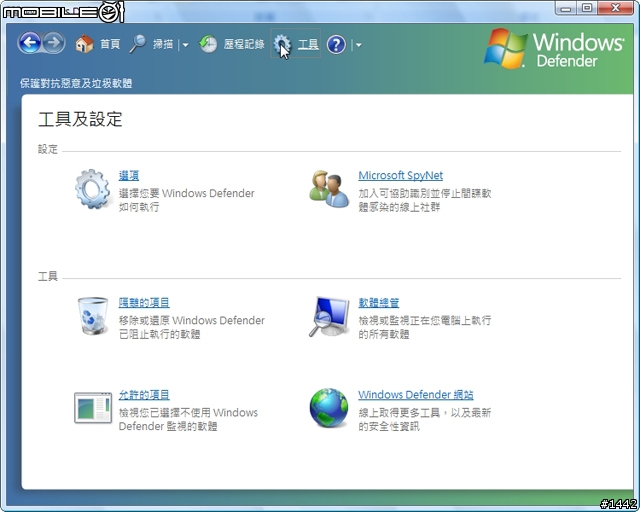The height and width of the screenshot is (512, 640).
Task: Select the 工具 toolbar label
Action: [308, 44]
